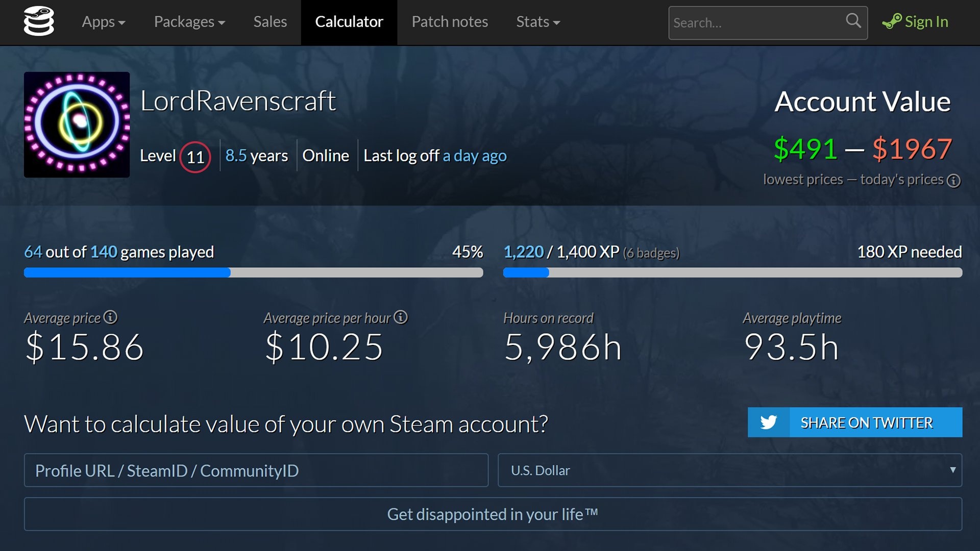Click info icon beside Average price per hour
This screenshot has height=551, width=980.
pos(401,317)
